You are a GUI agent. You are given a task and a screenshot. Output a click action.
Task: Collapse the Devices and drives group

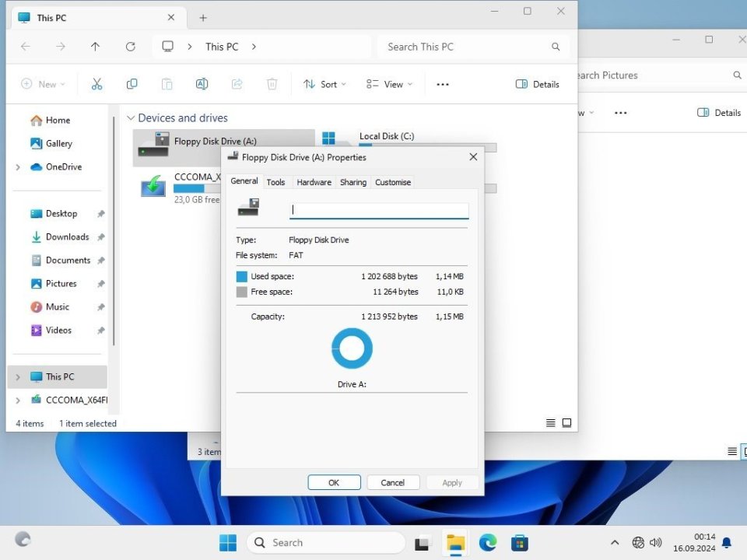point(131,118)
